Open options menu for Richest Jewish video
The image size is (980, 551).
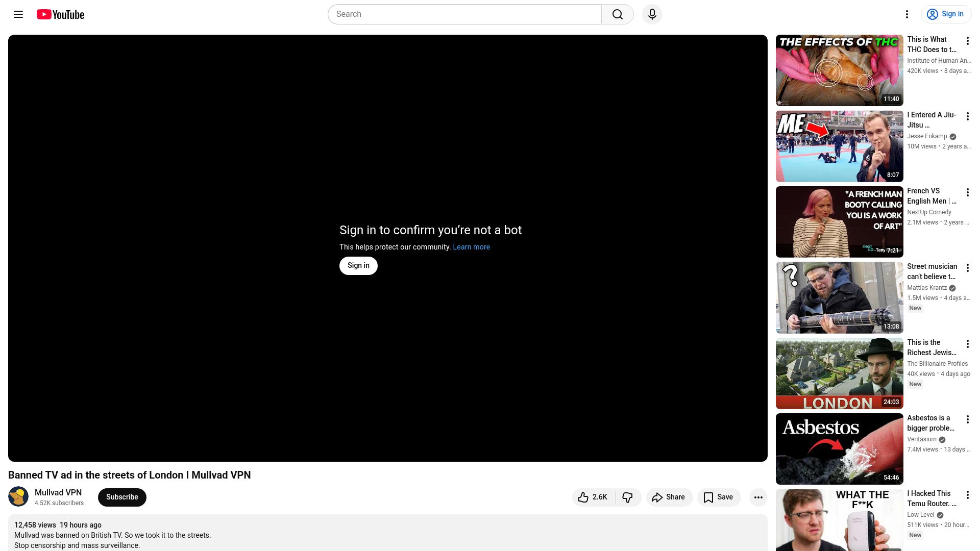(x=967, y=344)
